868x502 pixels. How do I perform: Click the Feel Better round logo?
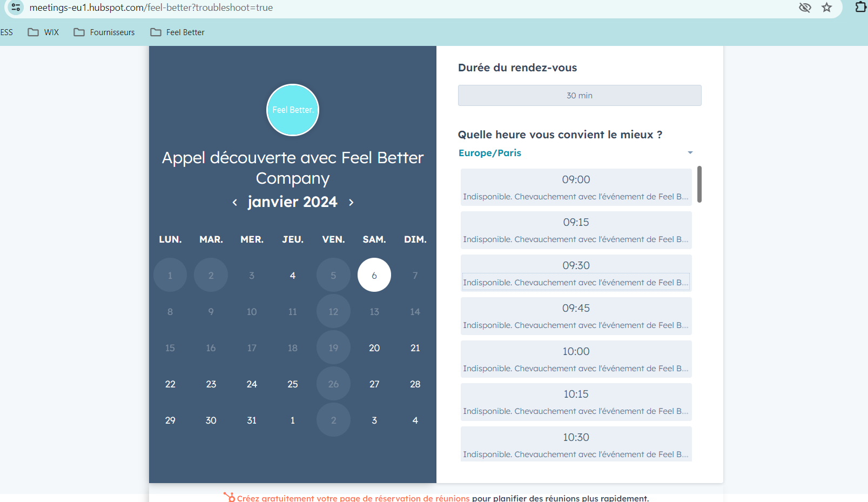tap(293, 110)
